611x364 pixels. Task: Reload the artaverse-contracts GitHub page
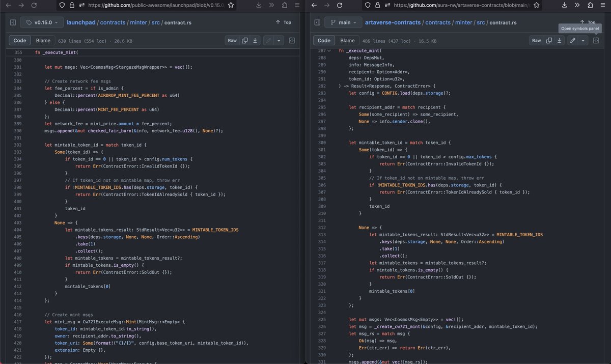click(x=340, y=5)
